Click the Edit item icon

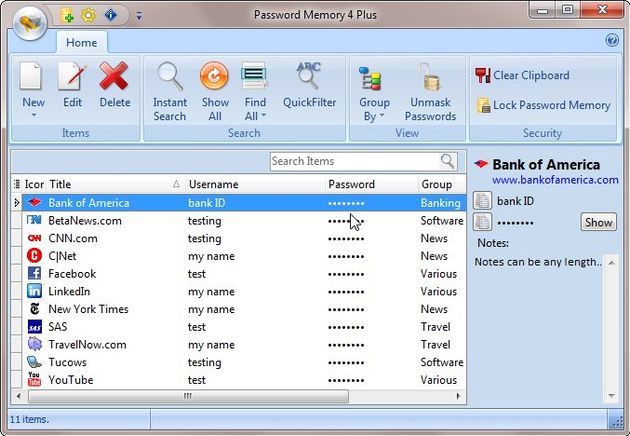[x=72, y=77]
